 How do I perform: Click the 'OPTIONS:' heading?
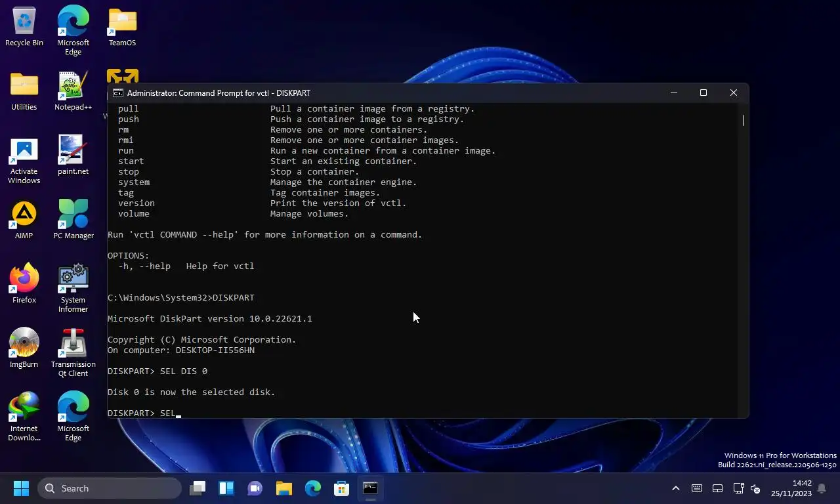click(x=129, y=256)
